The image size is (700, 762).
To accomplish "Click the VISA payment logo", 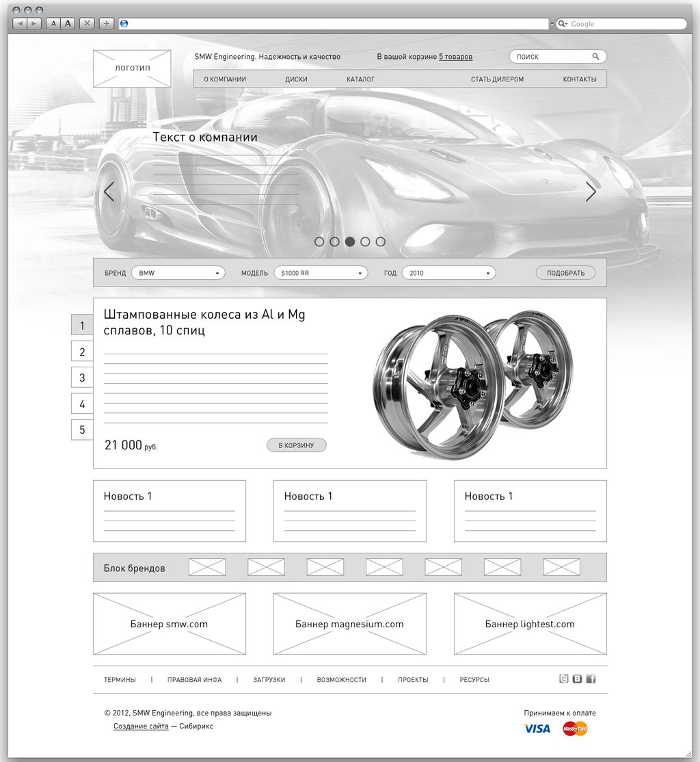I will (537, 728).
